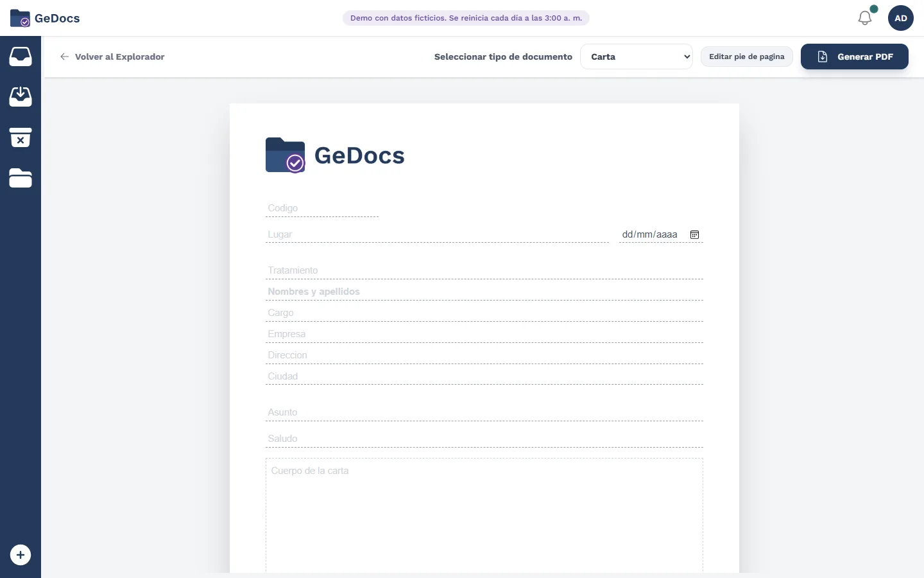
Task: Focus the Empresa input field
Action: (484, 334)
